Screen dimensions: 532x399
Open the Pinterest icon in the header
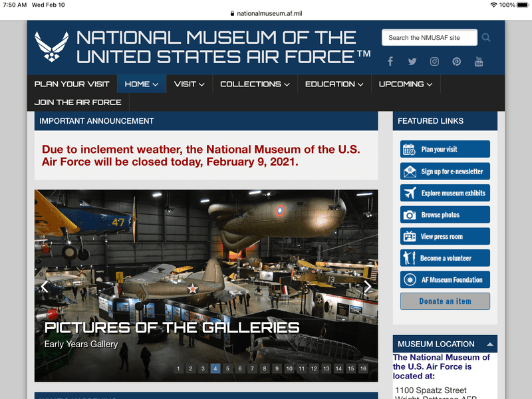pos(456,61)
